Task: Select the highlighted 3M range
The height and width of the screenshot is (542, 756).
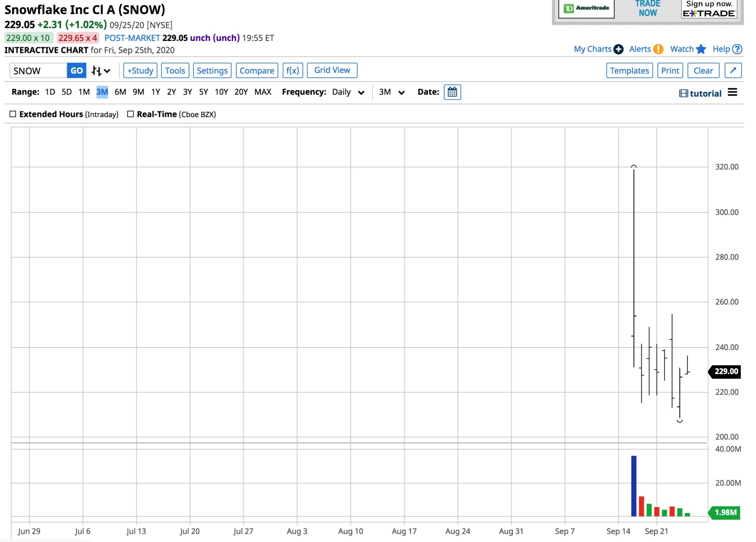Action: pos(102,92)
